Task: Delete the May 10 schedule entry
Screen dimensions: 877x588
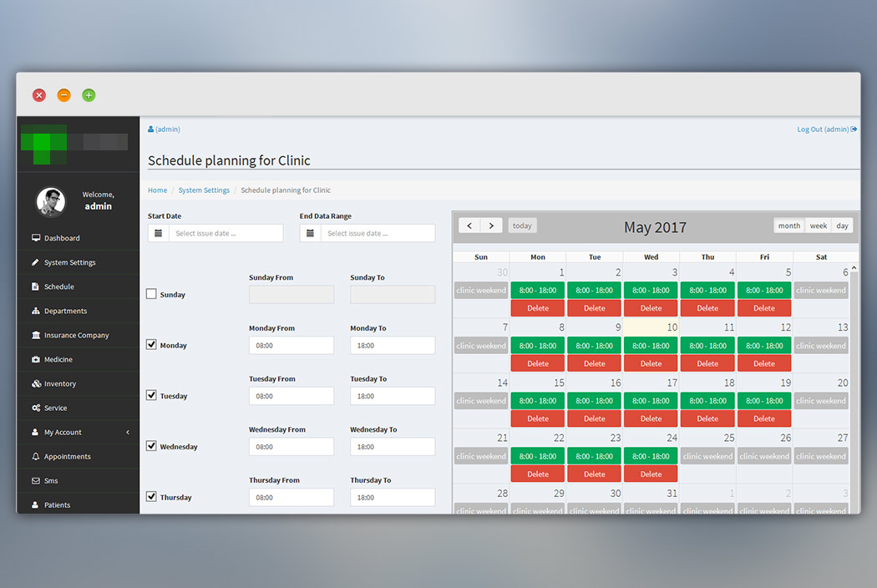Action: pyautogui.click(x=651, y=363)
